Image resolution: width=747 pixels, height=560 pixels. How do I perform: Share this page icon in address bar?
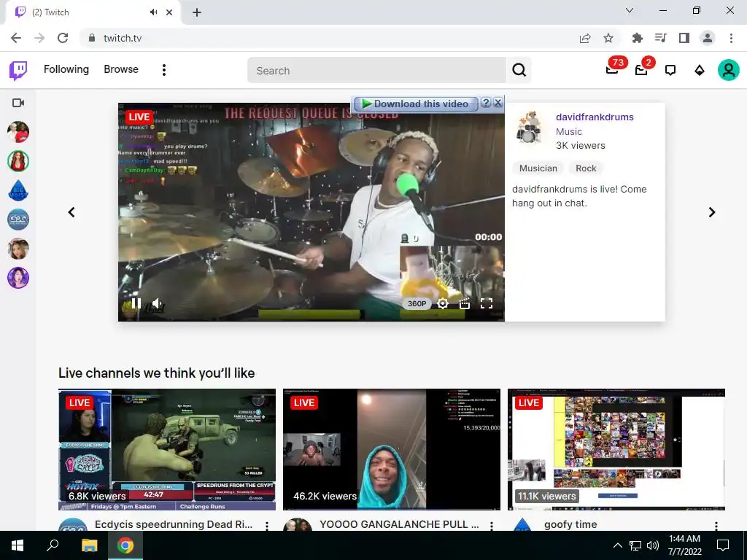pyautogui.click(x=585, y=38)
